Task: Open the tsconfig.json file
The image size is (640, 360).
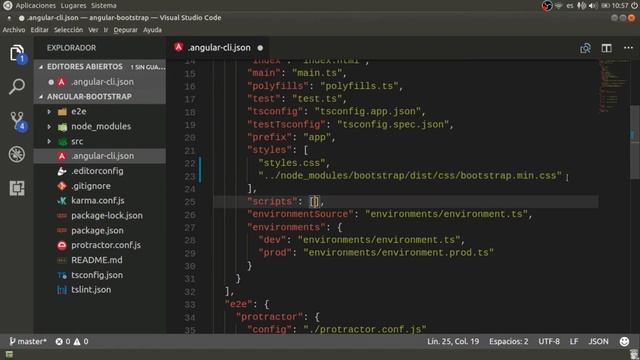Action: click(x=100, y=275)
